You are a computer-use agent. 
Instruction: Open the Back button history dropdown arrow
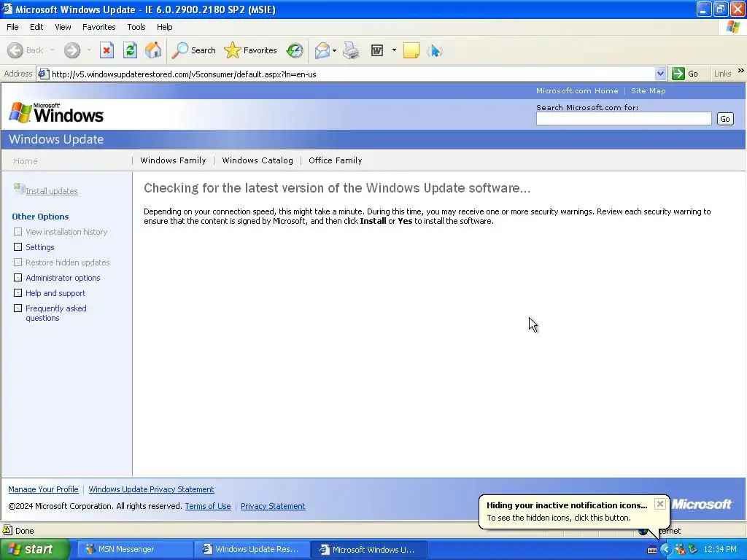(x=52, y=50)
